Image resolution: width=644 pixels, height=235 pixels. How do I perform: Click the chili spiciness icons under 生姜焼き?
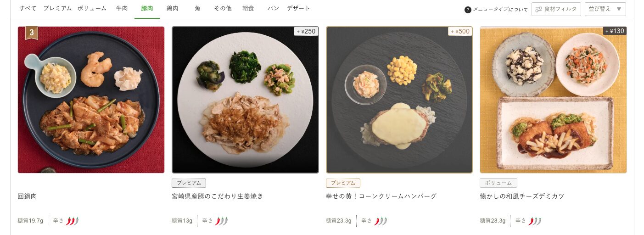pyautogui.click(x=221, y=221)
